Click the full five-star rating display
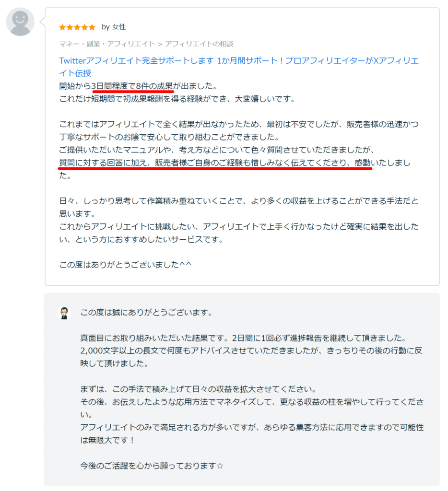This screenshot has height=491, width=448. click(x=77, y=27)
